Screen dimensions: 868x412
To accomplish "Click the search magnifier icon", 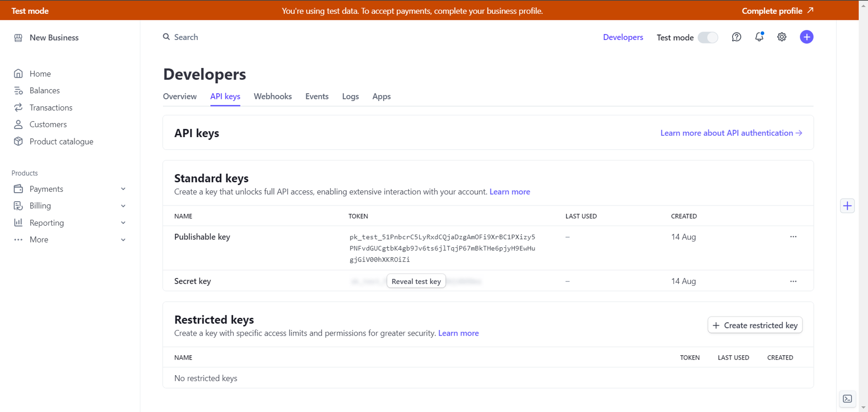I will pos(166,37).
